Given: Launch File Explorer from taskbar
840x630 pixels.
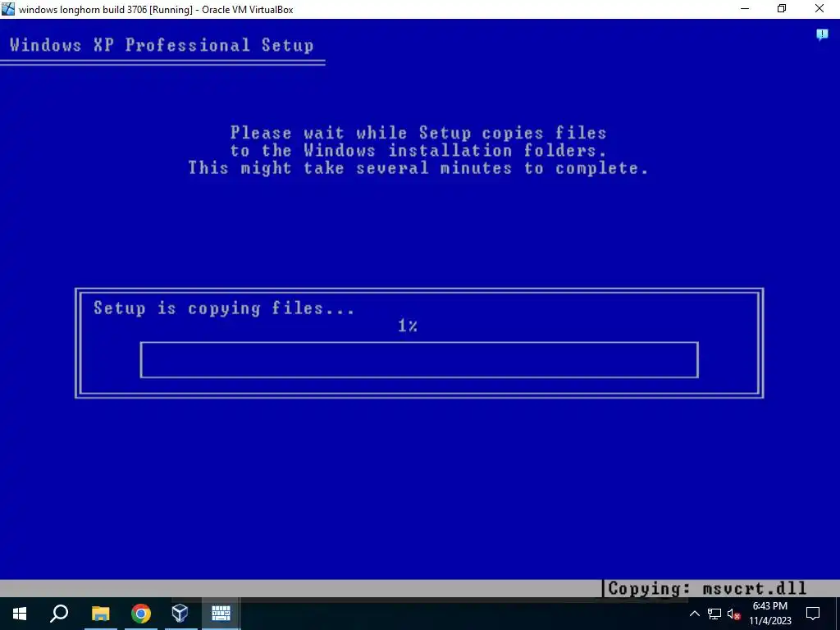Looking at the screenshot, I should 100,614.
